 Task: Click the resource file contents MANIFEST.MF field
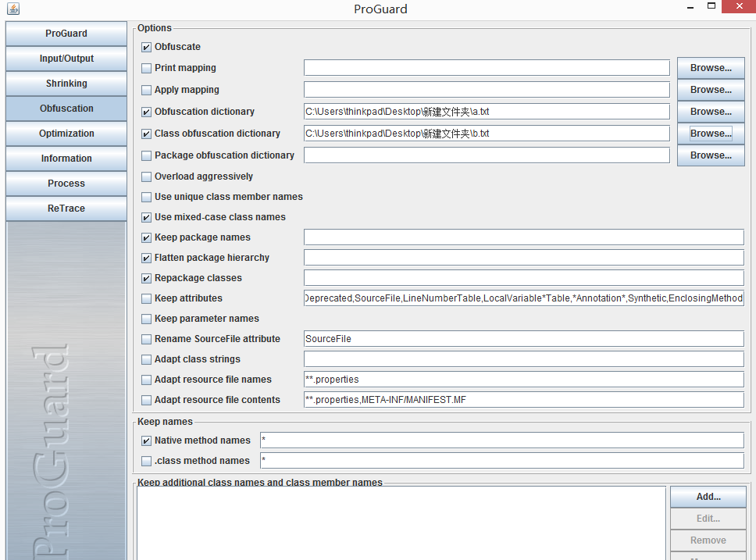tap(524, 399)
